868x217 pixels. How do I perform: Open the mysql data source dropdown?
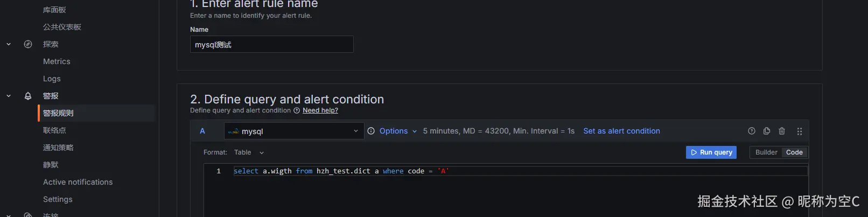click(x=294, y=131)
